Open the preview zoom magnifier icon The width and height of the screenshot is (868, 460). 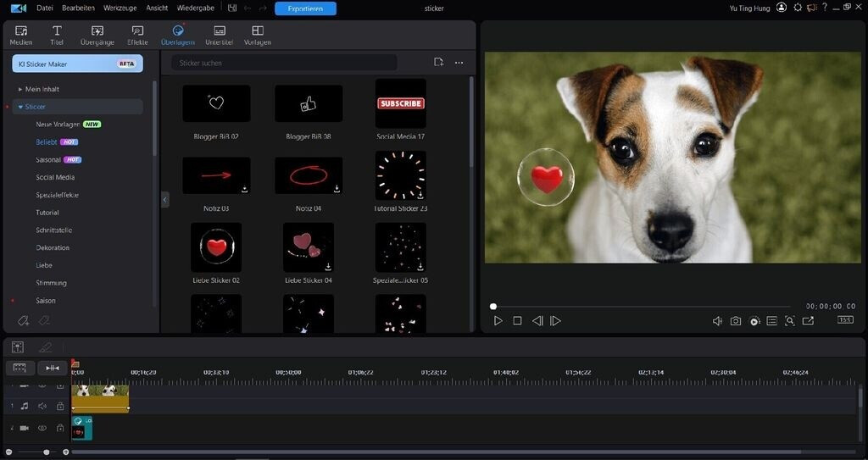[x=790, y=321]
